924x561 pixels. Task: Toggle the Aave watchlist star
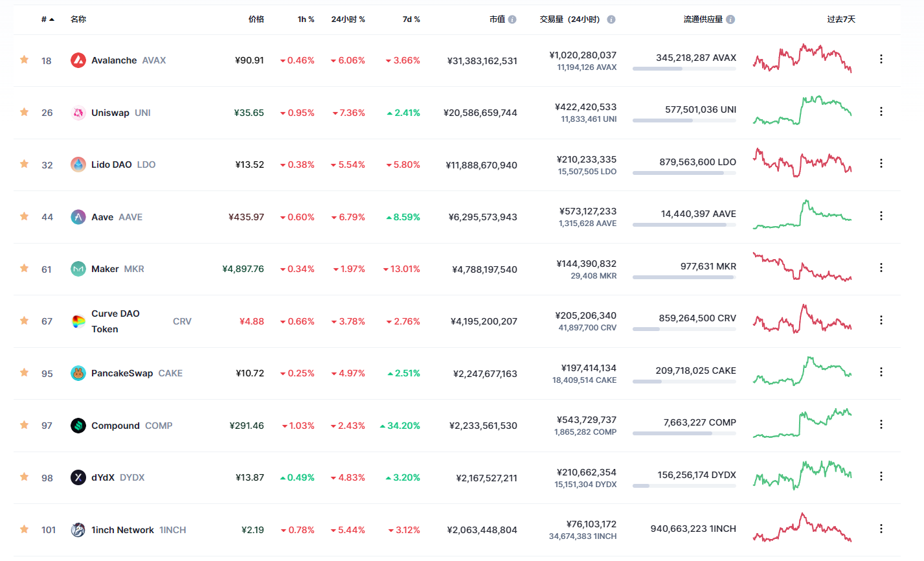pos(24,216)
